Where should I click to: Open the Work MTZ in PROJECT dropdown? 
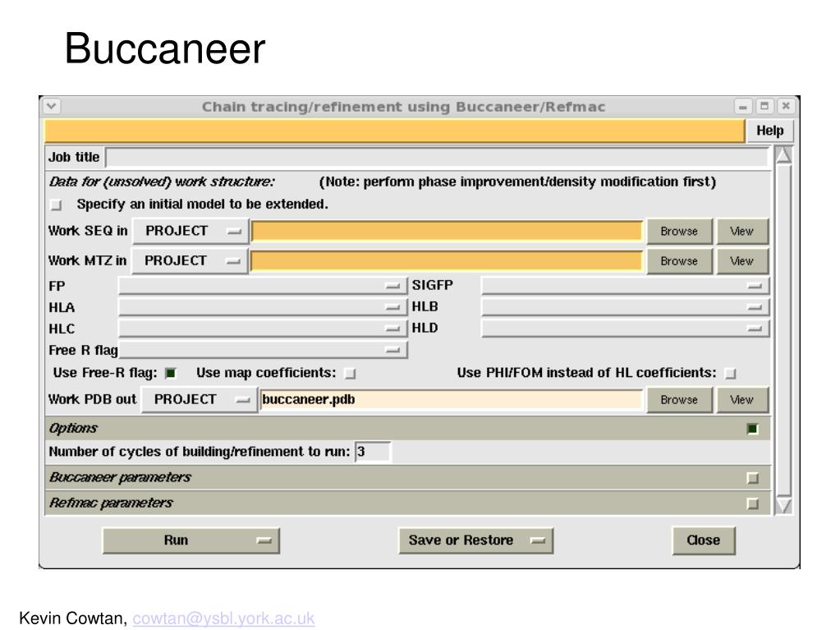click(190, 261)
